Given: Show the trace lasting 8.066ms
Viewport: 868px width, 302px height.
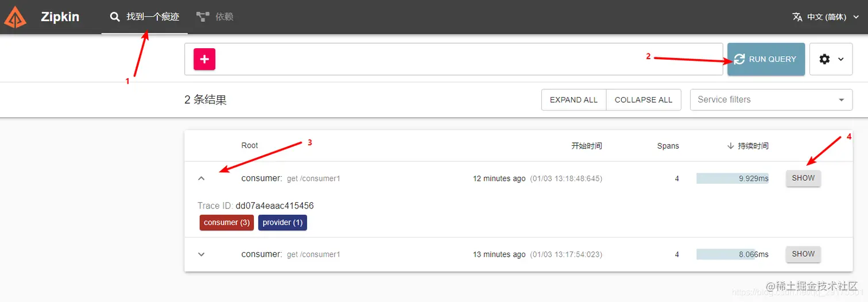Looking at the screenshot, I should (x=803, y=254).
